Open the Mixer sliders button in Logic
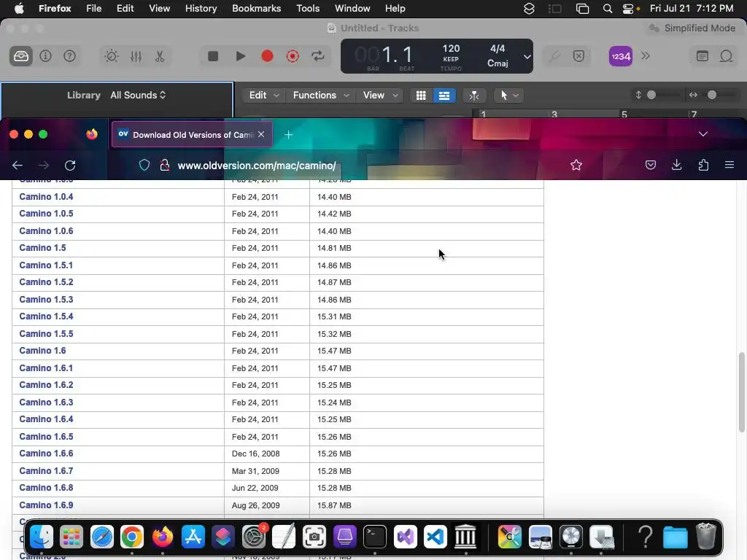Image resolution: width=747 pixels, height=560 pixels. click(x=136, y=56)
